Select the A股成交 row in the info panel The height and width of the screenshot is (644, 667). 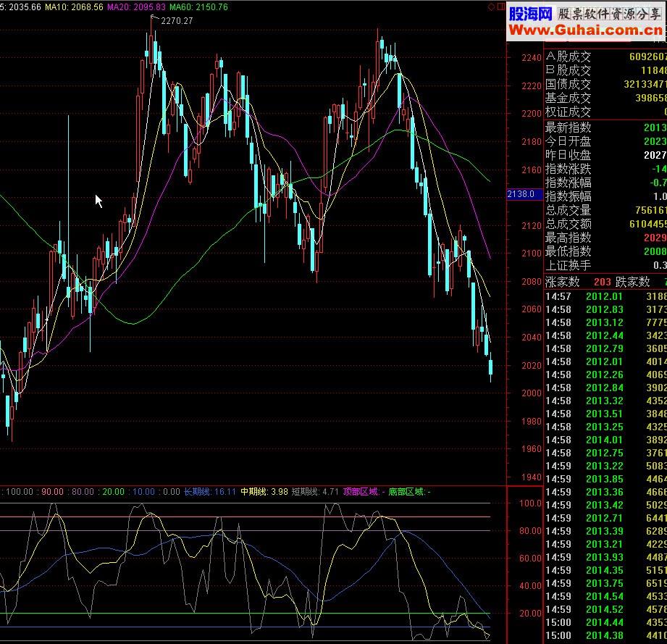tap(569, 57)
